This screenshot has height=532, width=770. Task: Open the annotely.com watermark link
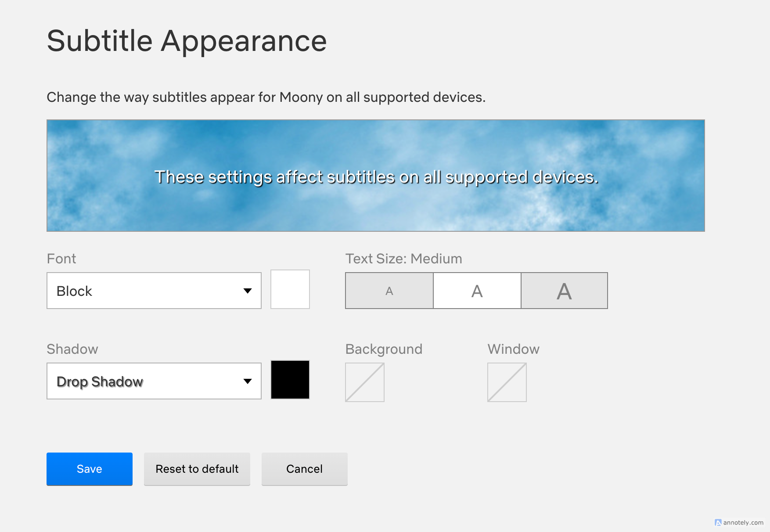click(x=743, y=522)
